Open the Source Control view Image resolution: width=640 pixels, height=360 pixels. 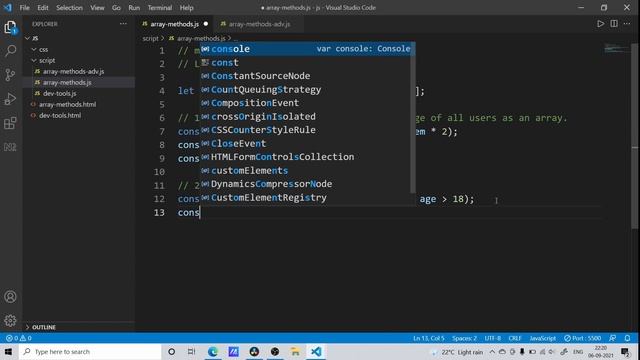pos(10,75)
